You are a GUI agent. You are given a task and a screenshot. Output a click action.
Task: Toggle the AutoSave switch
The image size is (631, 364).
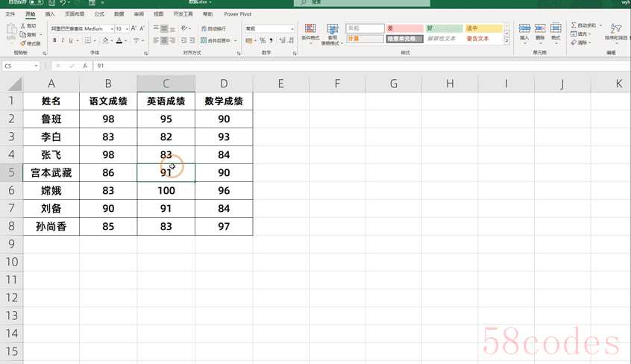coord(35,3)
